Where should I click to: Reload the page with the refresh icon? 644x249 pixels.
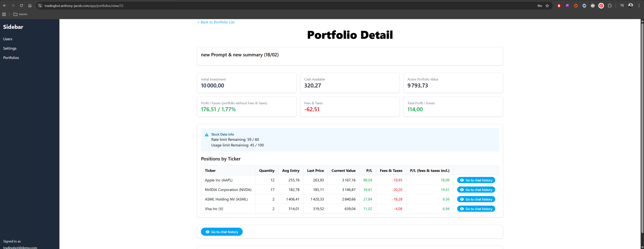tap(21, 6)
